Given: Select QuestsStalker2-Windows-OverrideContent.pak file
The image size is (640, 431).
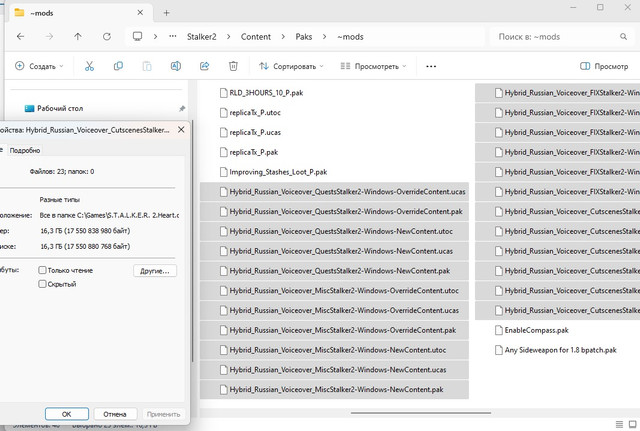Looking at the screenshot, I should [x=334, y=212].
